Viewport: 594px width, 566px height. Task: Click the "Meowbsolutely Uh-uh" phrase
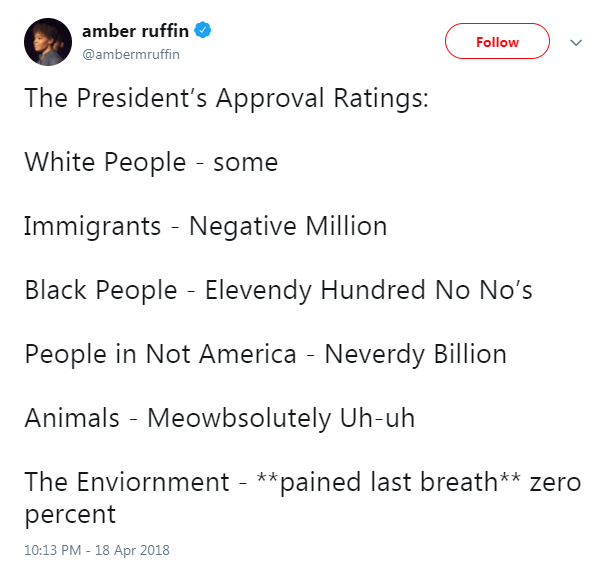click(281, 418)
